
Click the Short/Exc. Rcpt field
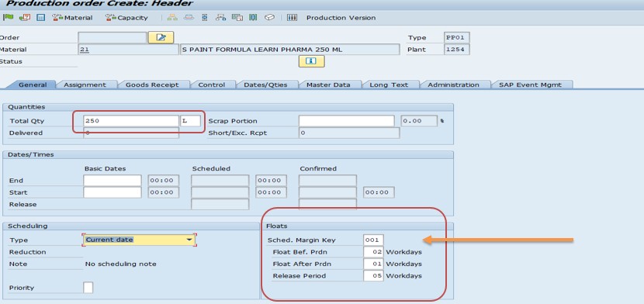(x=348, y=133)
